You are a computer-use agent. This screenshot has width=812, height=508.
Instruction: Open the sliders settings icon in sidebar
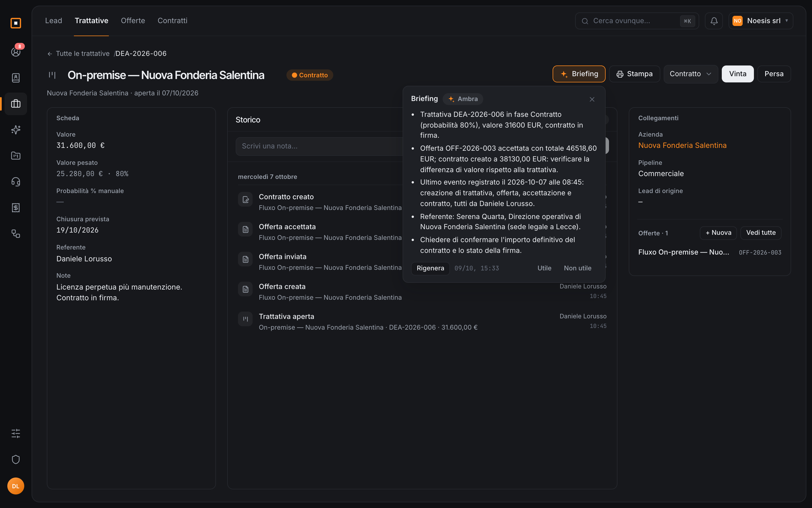[x=16, y=433]
